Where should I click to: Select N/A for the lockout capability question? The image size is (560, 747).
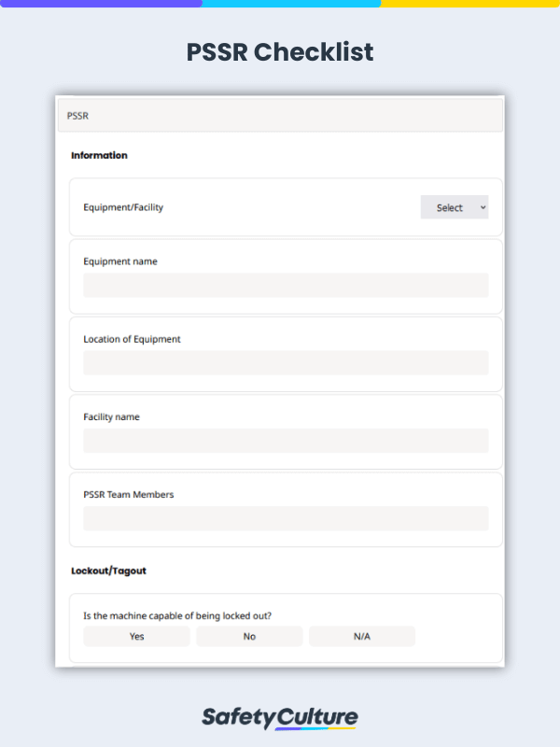(x=362, y=636)
